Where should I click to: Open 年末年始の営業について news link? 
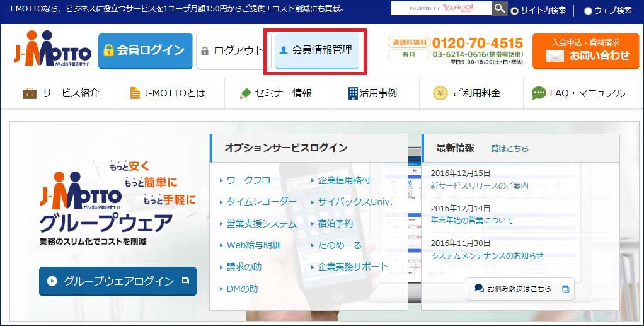click(472, 220)
